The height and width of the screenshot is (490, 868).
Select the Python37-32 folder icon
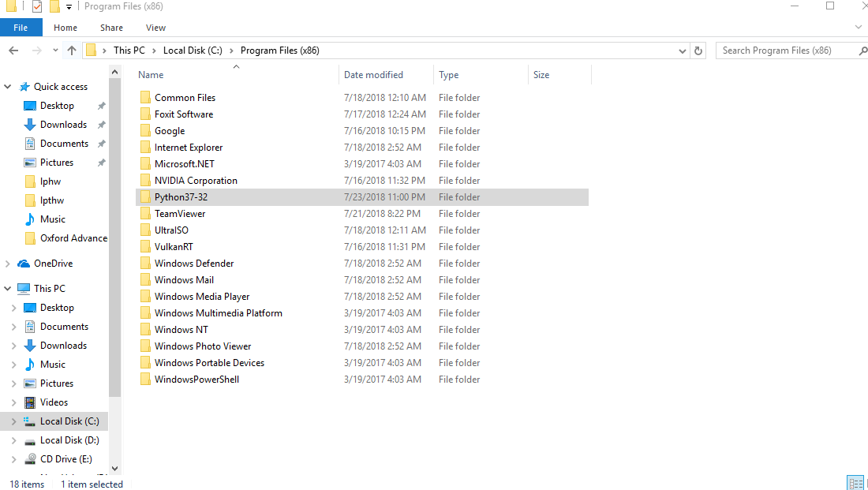145,197
